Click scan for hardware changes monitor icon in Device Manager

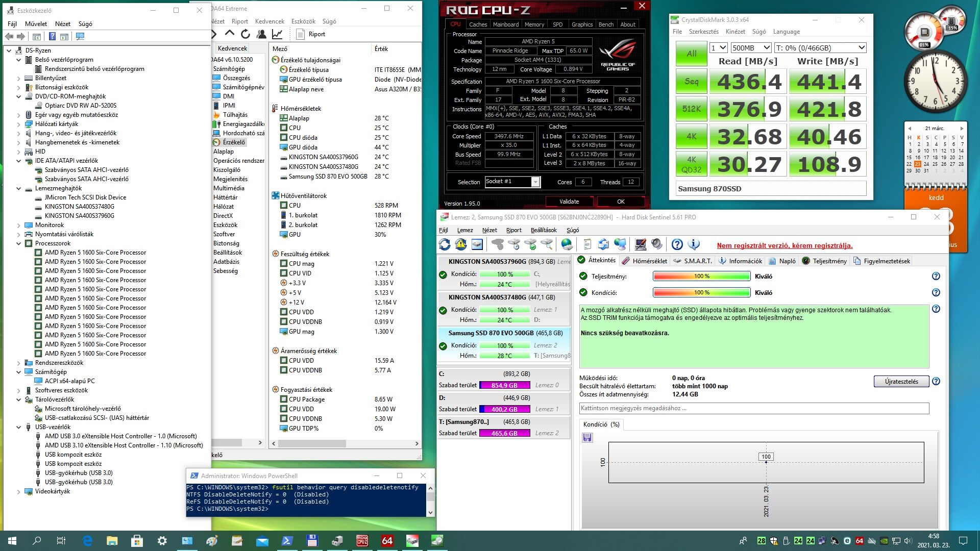(x=80, y=36)
